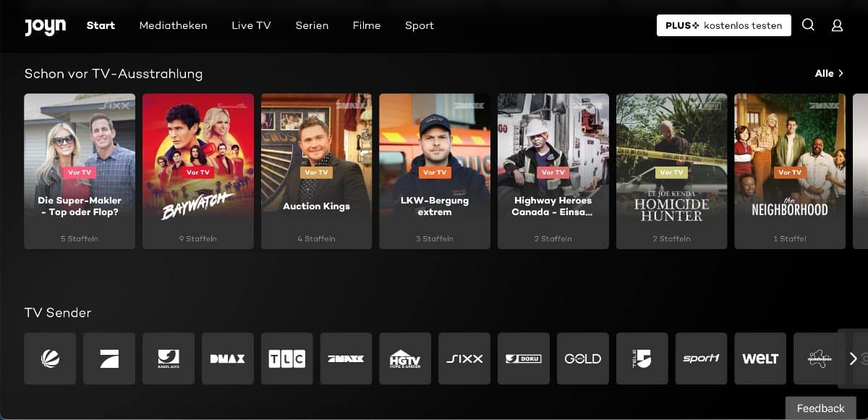
Task: Click '1 Staffel' under The Neighborhood
Action: pyautogui.click(x=790, y=238)
